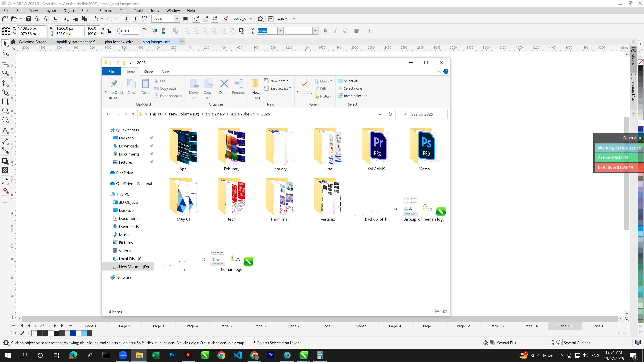The height and width of the screenshot is (362, 644).
Task: Select the Text tool in toolbox
Action: (x=5, y=130)
